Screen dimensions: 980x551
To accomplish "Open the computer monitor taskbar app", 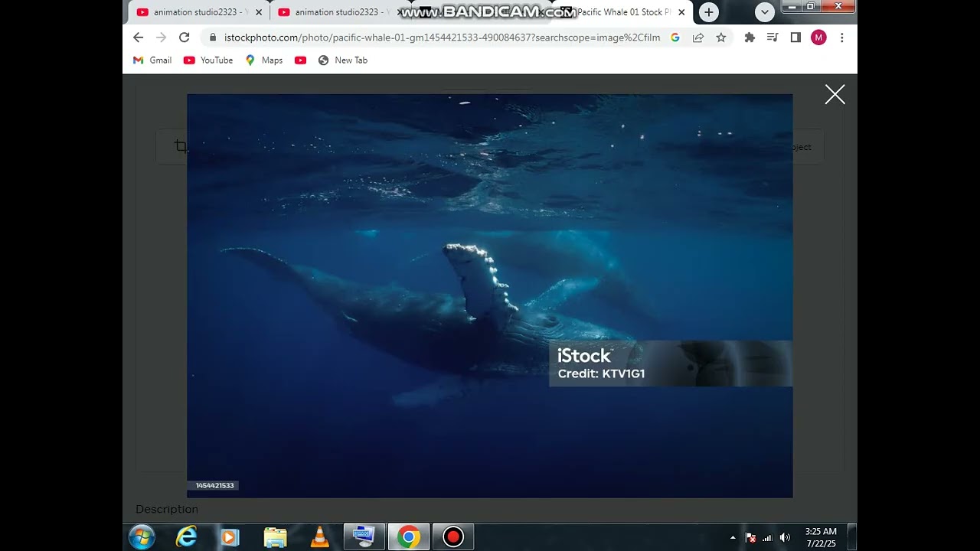I will (364, 536).
